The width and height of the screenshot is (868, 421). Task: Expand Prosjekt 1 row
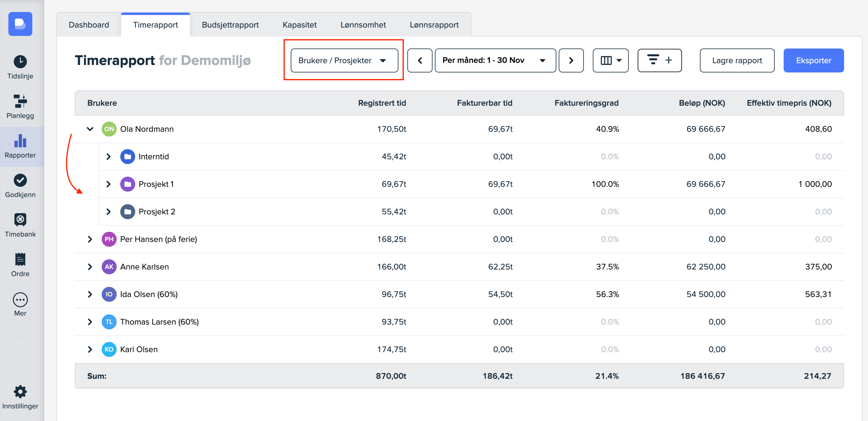[109, 184]
